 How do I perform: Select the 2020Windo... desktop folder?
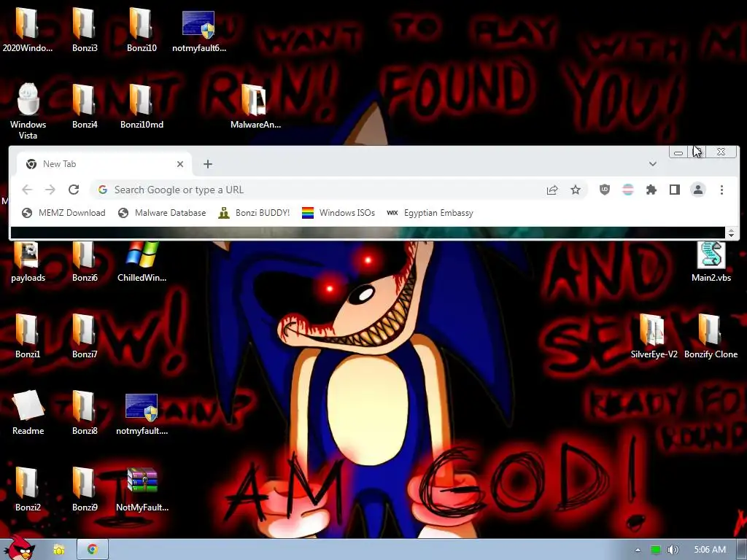click(x=27, y=29)
